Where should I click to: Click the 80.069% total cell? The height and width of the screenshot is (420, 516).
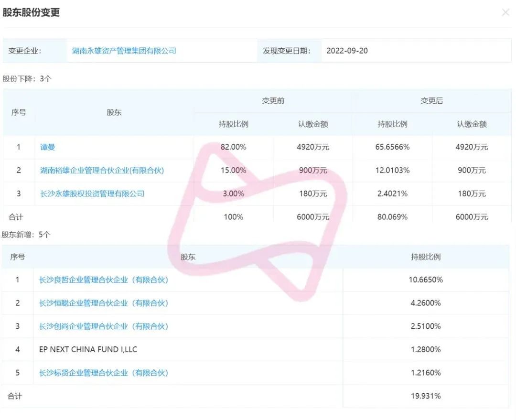tap(392, 217)
